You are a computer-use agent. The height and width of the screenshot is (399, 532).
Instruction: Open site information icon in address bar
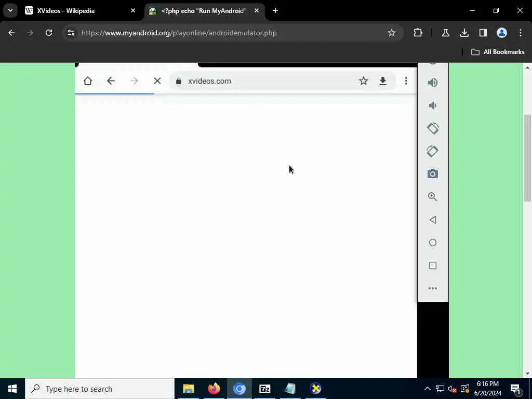coord(71,33)
